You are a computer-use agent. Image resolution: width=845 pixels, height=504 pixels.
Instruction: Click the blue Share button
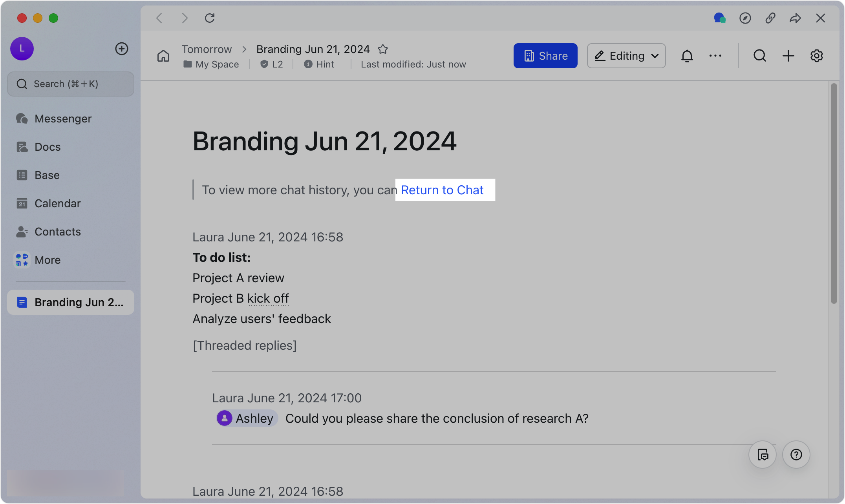pyautogui.click(x=545, y=56)
